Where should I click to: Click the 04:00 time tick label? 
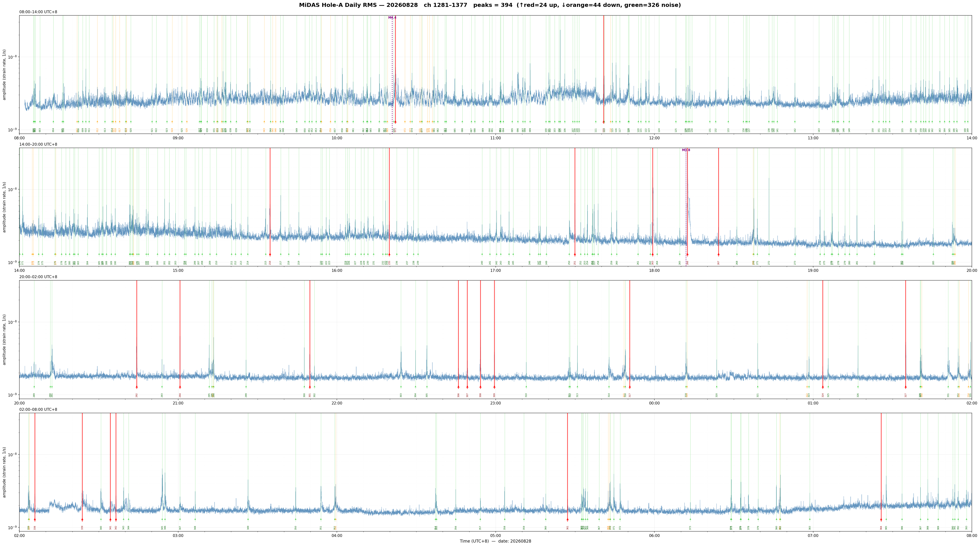[337, 536]
